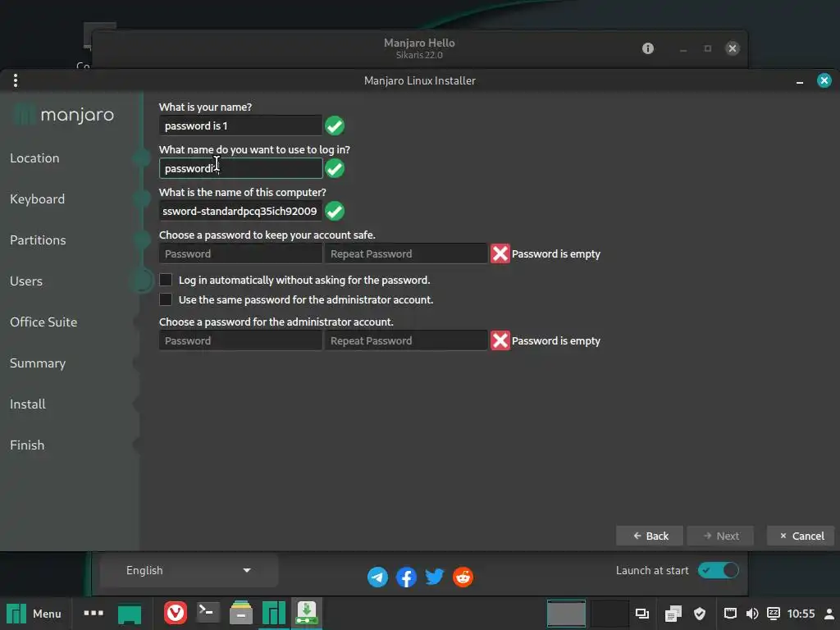
Task: Switch to Manjaro Hello taskbar item
Action: [274, 614]
